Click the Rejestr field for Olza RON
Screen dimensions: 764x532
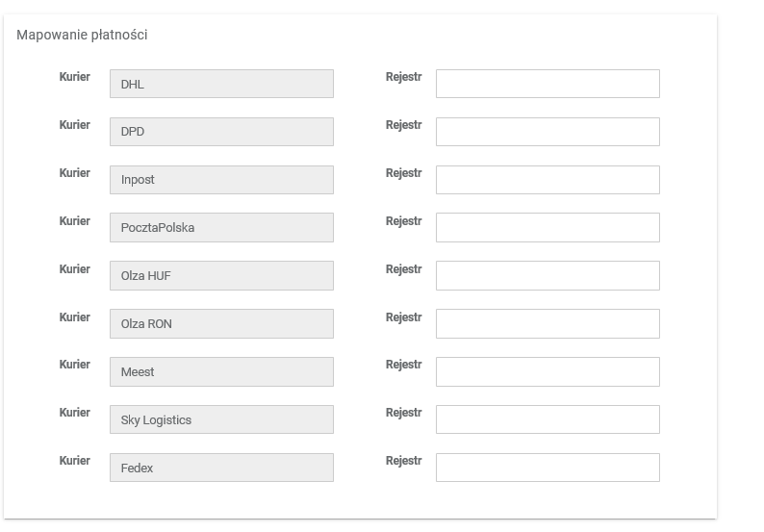[548, 324]
